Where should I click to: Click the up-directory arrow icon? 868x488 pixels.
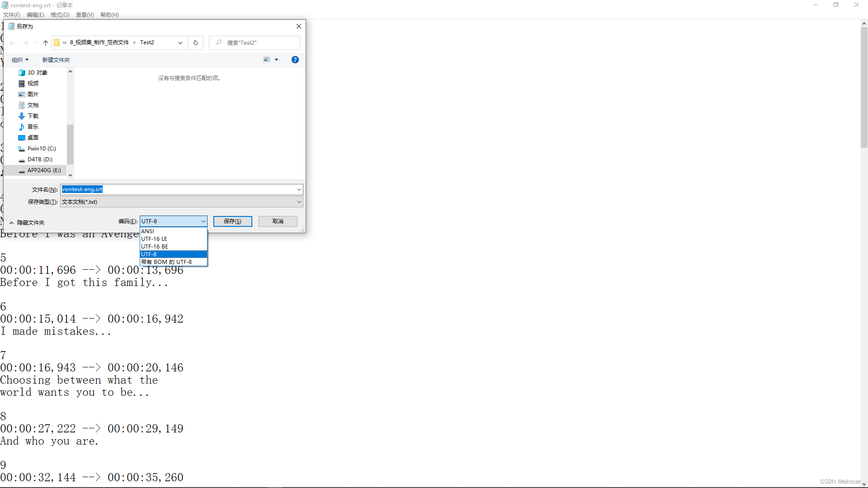[x=46, y=43]
